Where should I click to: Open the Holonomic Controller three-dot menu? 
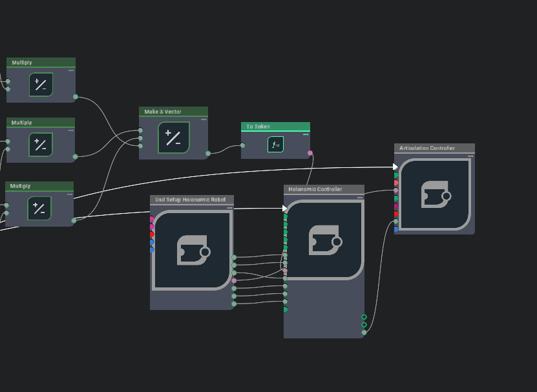359,196
